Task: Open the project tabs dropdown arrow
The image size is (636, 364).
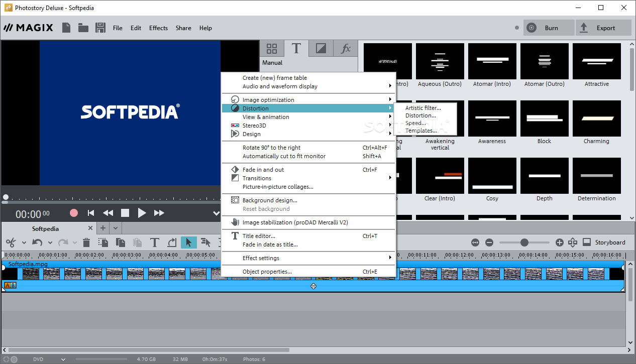Action: click(115, 228)
